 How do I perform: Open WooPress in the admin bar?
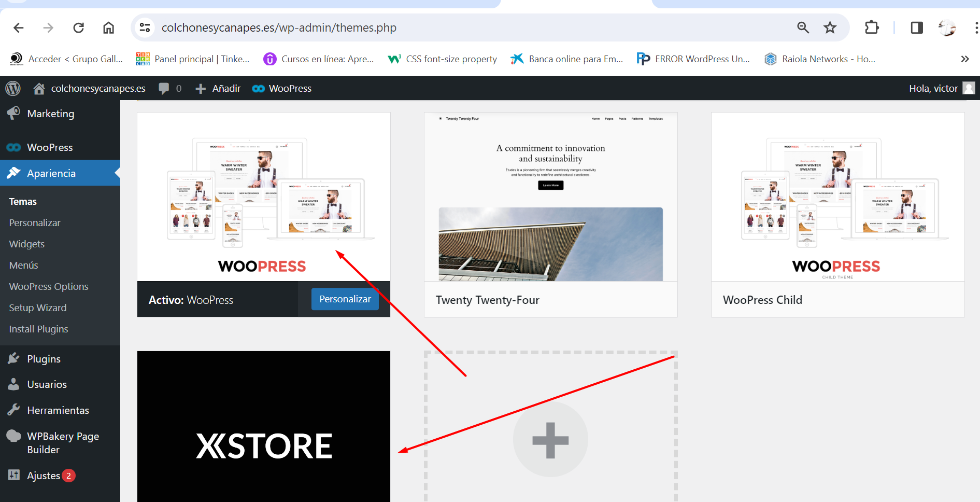coord(281,89)
